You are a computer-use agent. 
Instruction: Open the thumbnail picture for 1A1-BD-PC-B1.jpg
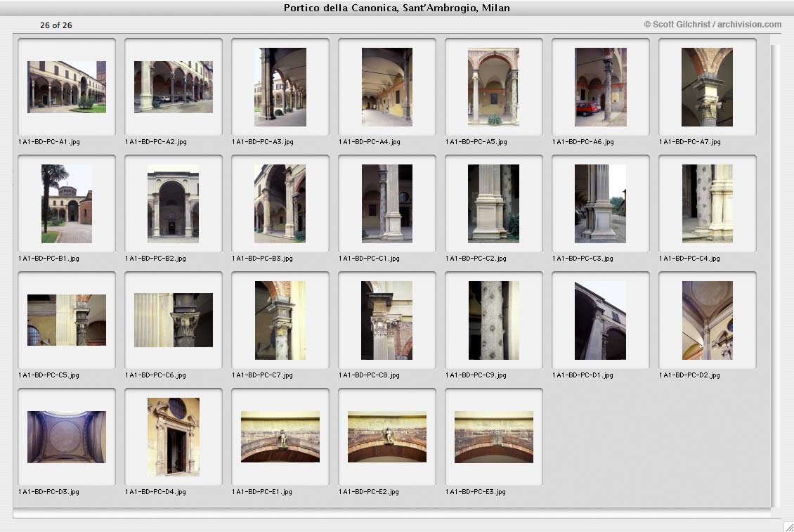[66, 204]
